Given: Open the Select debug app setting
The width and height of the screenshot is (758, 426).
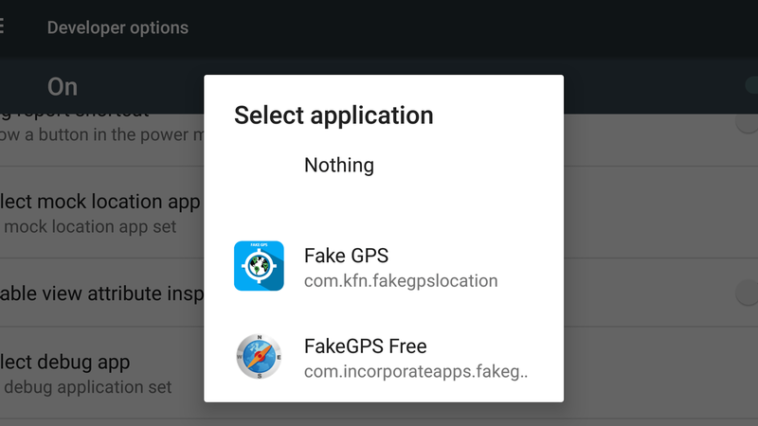Looking at the screenshot, I should point(102,373).
